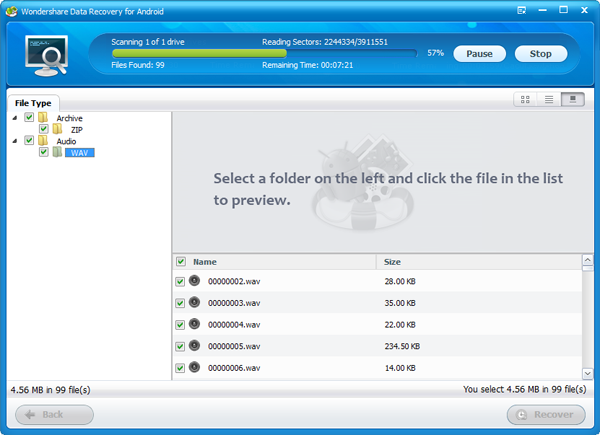
Task: Pause the scan
Action: pyautogui.click(x=479, y=54)
